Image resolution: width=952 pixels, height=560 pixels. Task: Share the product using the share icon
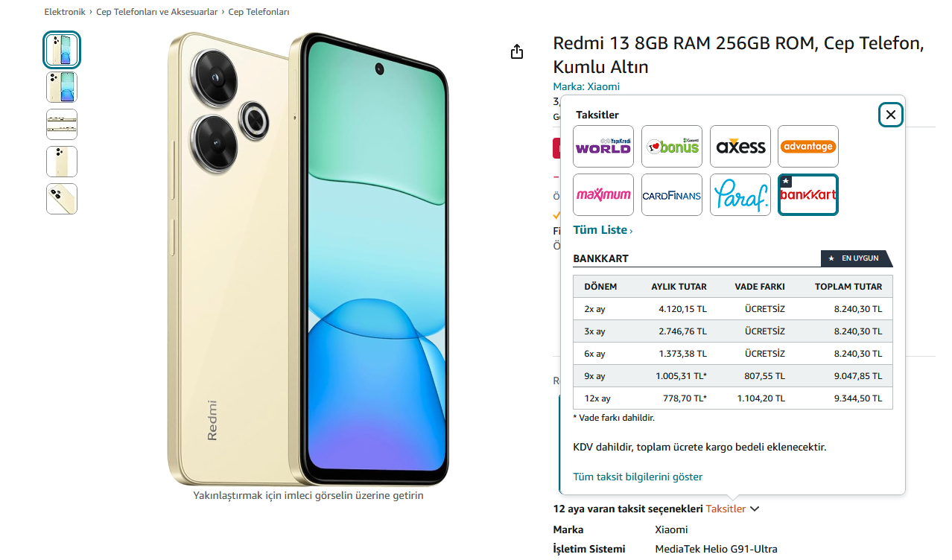click(x=517, y=51)
